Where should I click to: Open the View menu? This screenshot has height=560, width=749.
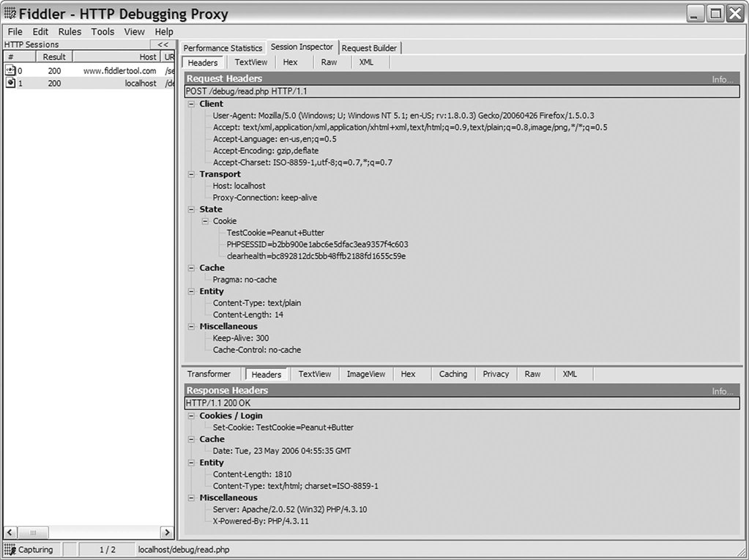[x=134, y=31]
